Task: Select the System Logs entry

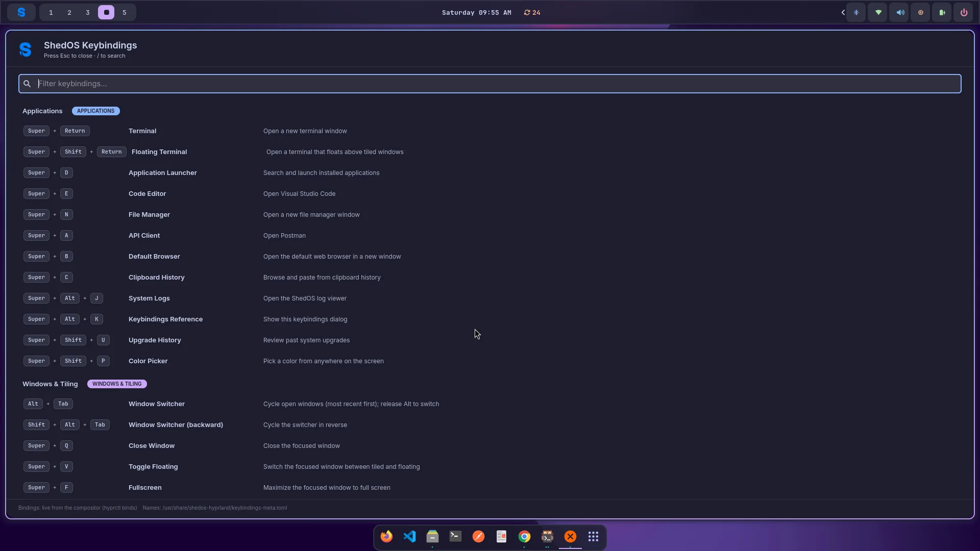Action: [149, 298]
